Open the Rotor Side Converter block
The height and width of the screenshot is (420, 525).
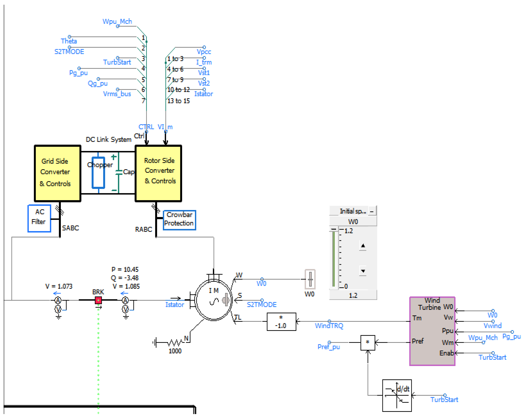pos(158,173)
